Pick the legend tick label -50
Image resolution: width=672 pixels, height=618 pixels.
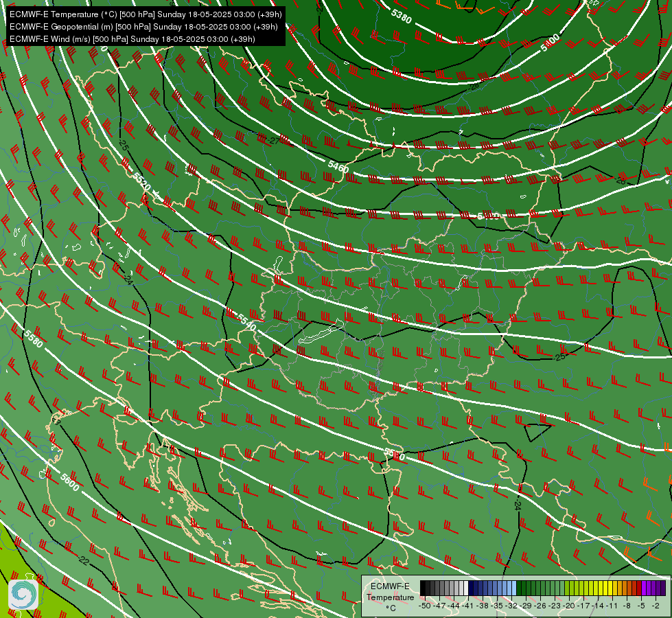pos(424,606)
